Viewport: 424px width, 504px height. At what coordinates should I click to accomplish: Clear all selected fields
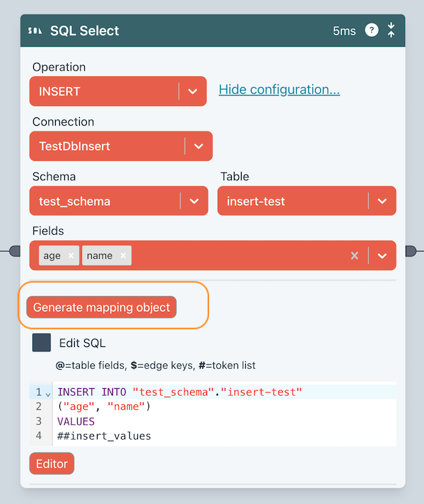[x=355, y=256]
